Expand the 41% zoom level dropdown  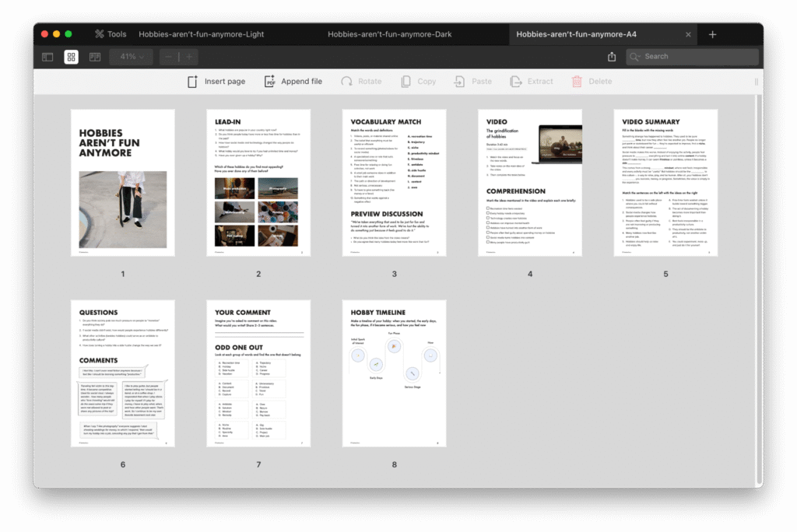[132, 57]
